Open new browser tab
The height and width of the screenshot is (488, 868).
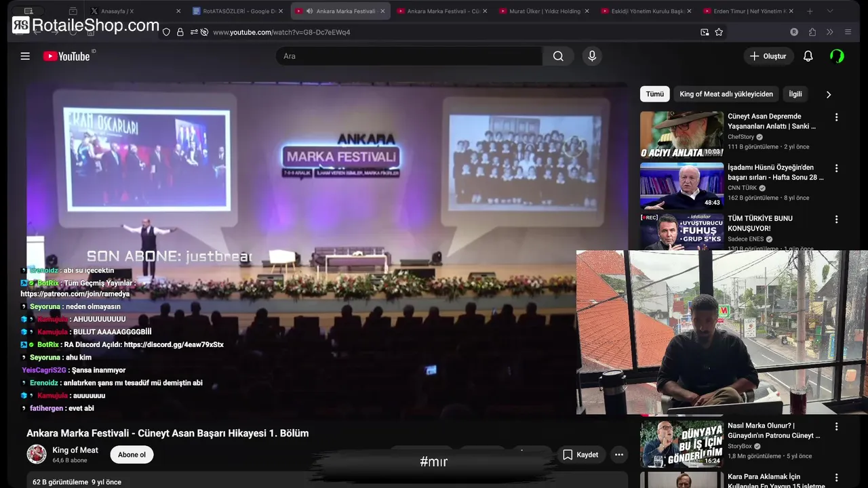click(810, 11)
